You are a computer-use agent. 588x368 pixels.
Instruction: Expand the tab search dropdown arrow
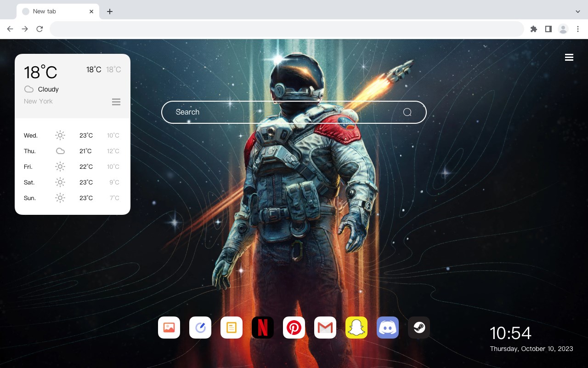pos(578,11)
